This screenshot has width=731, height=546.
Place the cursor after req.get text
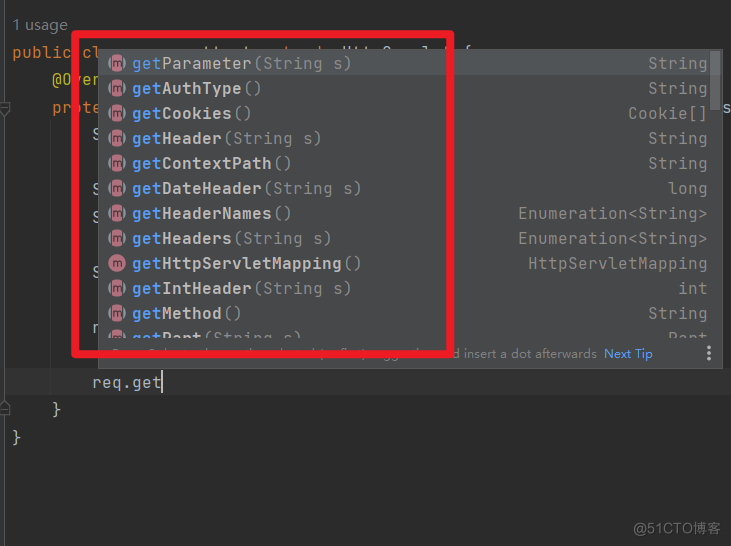pyautogui.click(x=162, y=382)
